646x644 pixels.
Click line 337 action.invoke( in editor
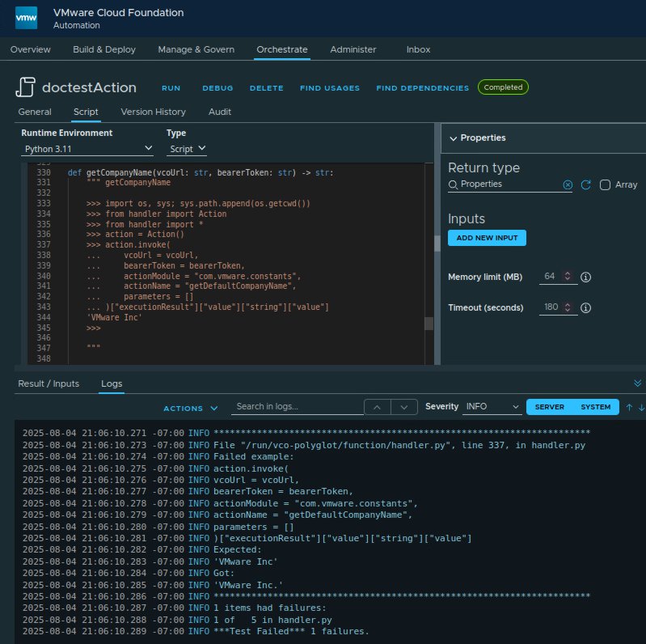point(128,245)
